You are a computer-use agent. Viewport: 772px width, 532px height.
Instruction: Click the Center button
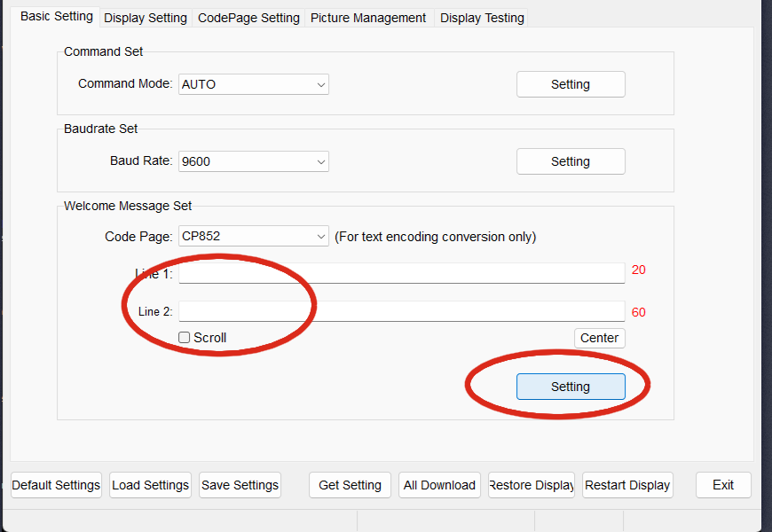tap(600, 338)
